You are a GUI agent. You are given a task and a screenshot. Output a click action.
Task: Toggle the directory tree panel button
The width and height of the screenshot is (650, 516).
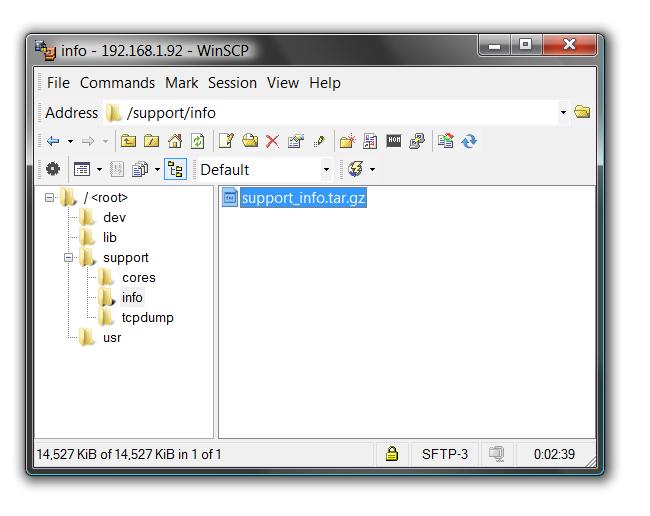pos(175,169)
